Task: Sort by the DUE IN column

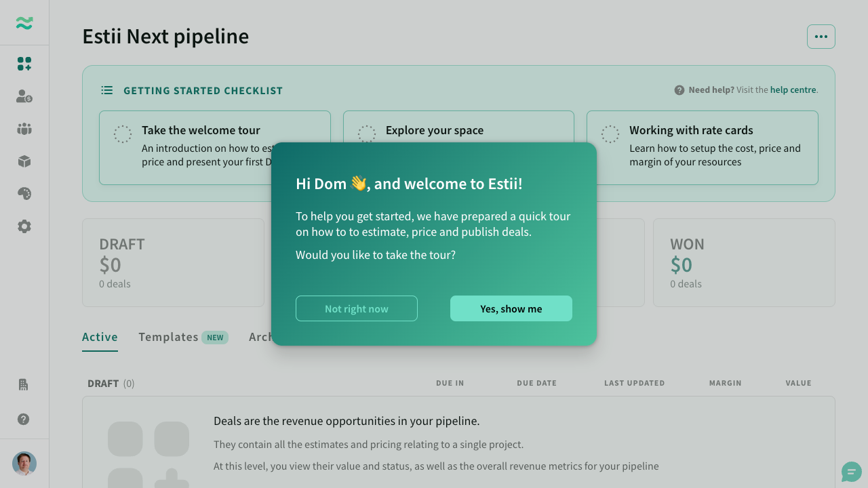Action: (450, 383)
